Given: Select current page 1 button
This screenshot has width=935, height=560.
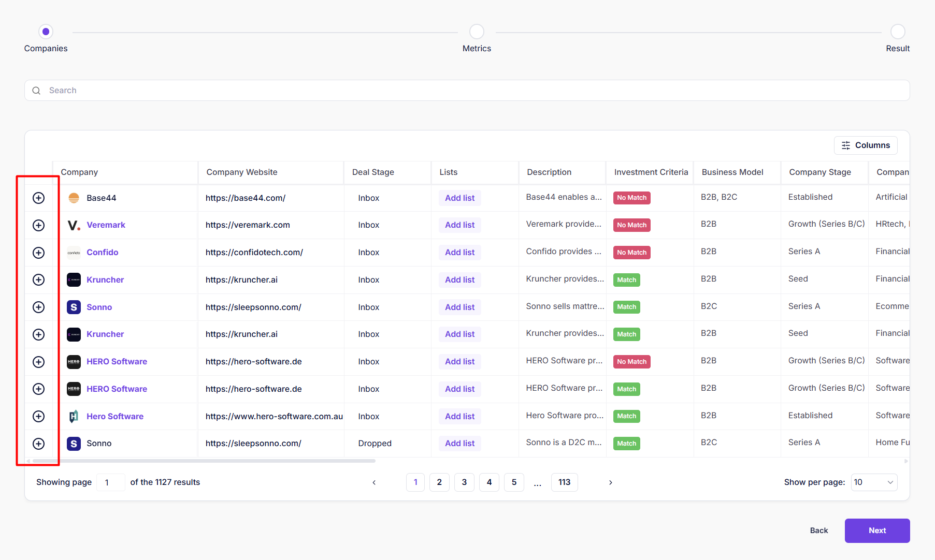Looking at the screenshot, I should tap(415, 482).
